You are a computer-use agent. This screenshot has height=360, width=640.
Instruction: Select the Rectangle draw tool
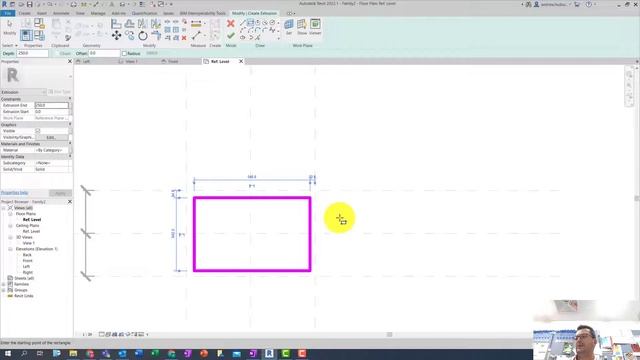point(250,23)
